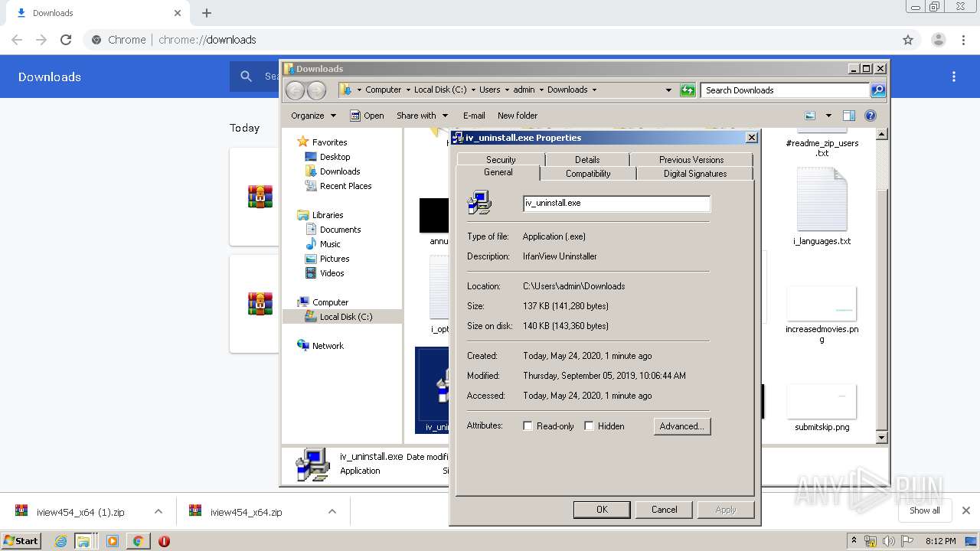Reload the Chrome downloads page

tap(66, 40)
